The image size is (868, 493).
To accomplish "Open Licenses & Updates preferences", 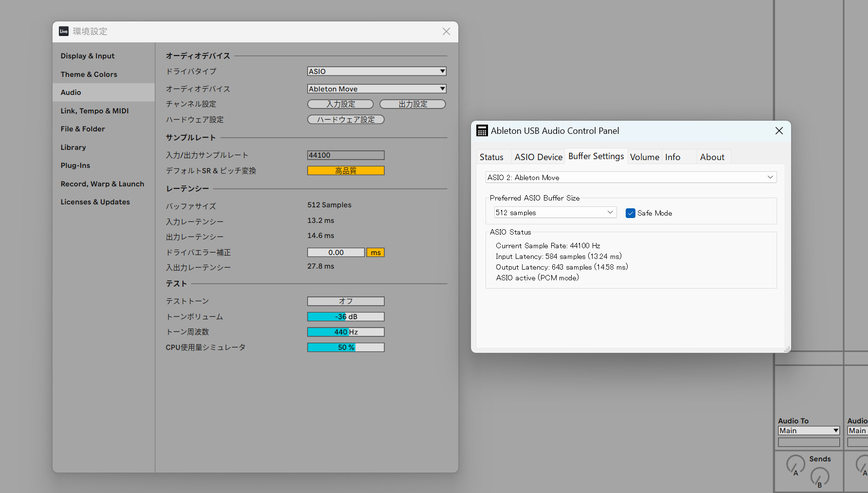I will 104,202.
